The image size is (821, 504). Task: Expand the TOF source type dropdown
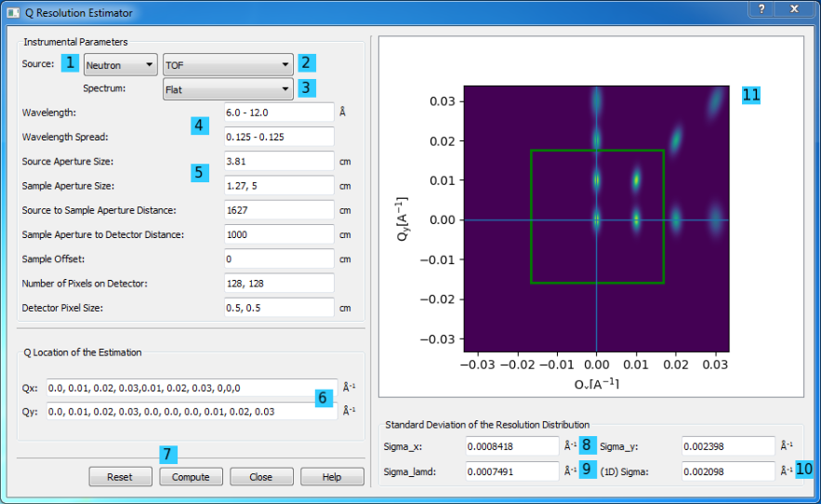point(228,65)
